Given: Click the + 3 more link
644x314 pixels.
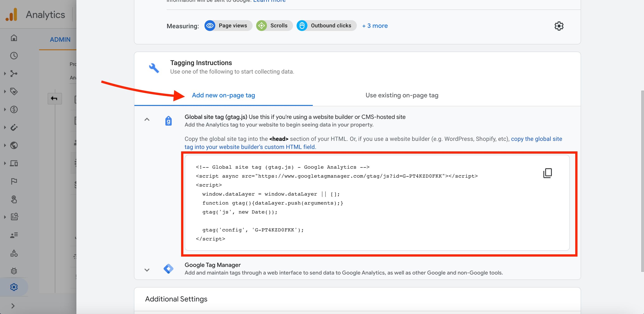Looking at the screenshot, I should tap(375, 26).
